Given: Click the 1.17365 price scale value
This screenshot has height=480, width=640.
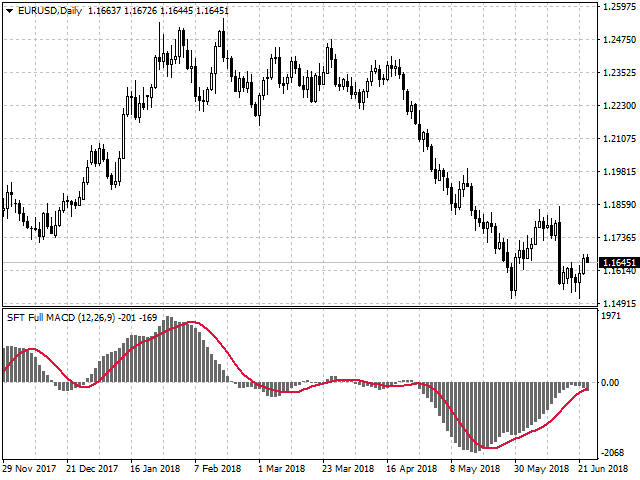Looking at the screenshot, I should 619,238.
